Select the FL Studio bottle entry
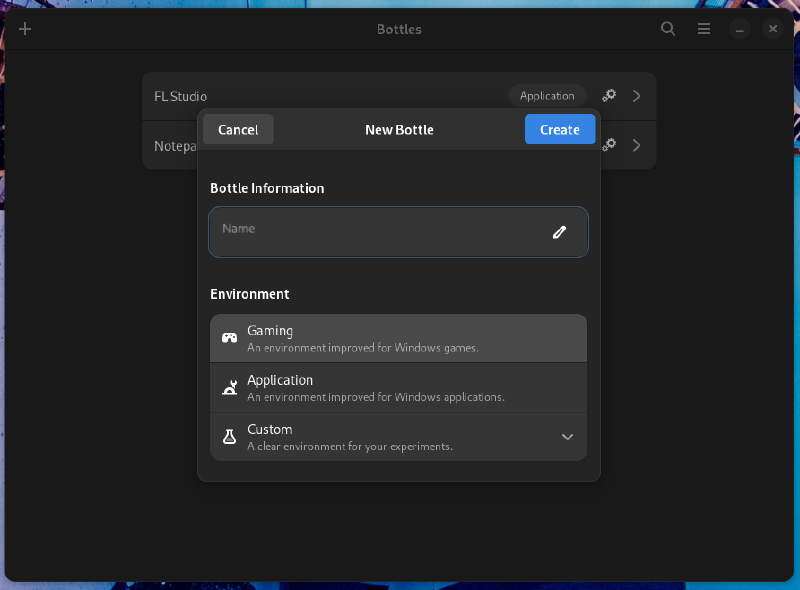Viewport: 800px width, 590px height. tap(300, 96)
